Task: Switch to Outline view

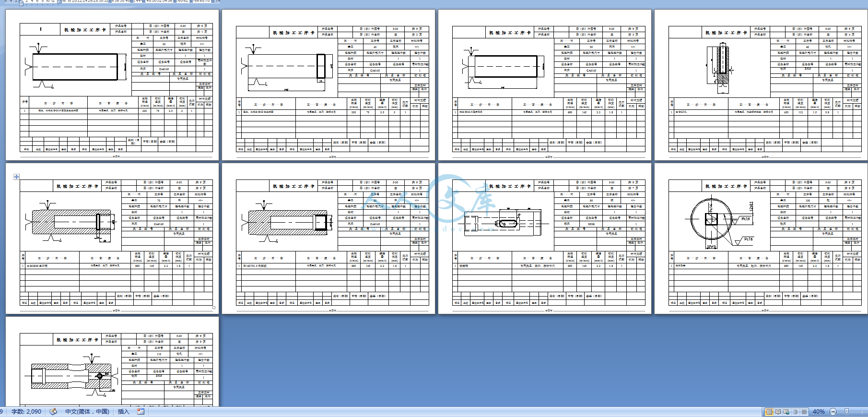Action: (796, 412)
